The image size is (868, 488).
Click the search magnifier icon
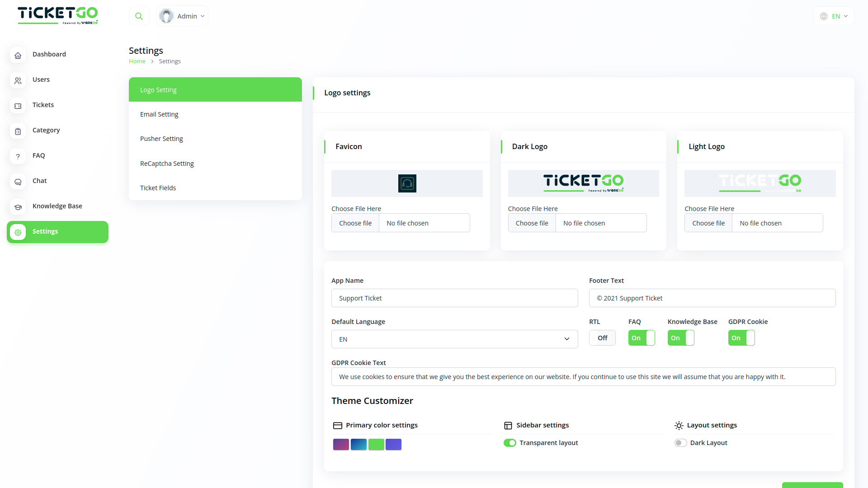click(139, 16)
